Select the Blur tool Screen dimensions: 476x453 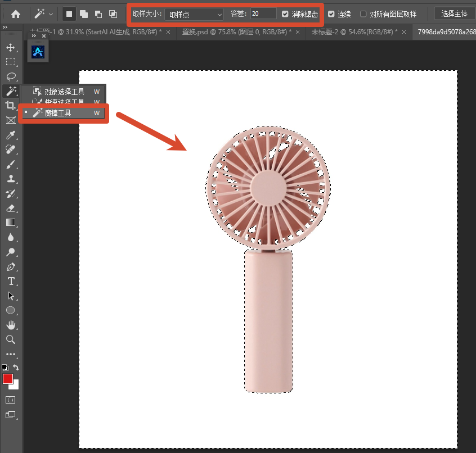click(x=11, y=237)
